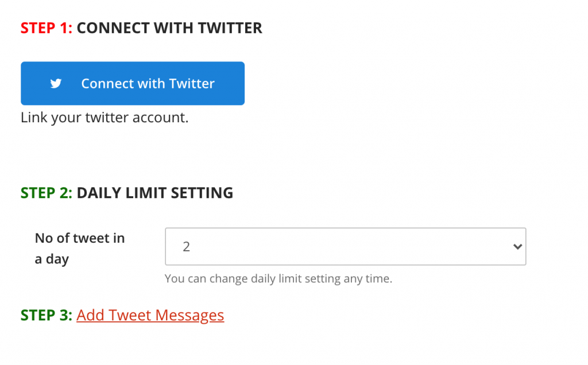Click the green 'STEP 2:' label
The image size is (588, 365).
pyautogui.click(x=46, y=193)
